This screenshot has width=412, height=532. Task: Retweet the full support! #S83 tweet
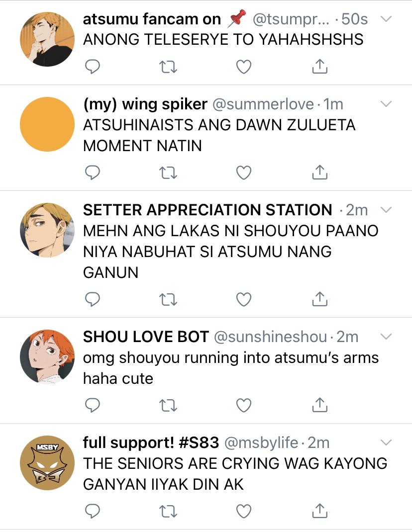[x=168, y=511]
